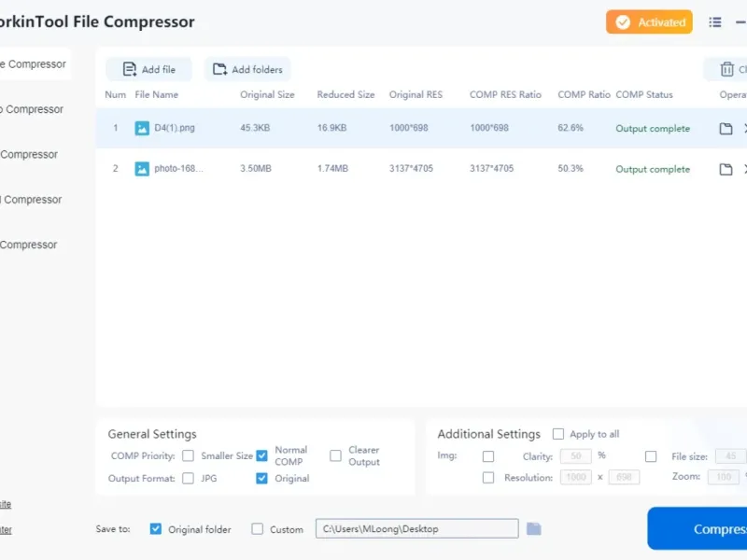747x560 pixels.
Task: Click the Activated badge checkmark
Action: point(623,21)
